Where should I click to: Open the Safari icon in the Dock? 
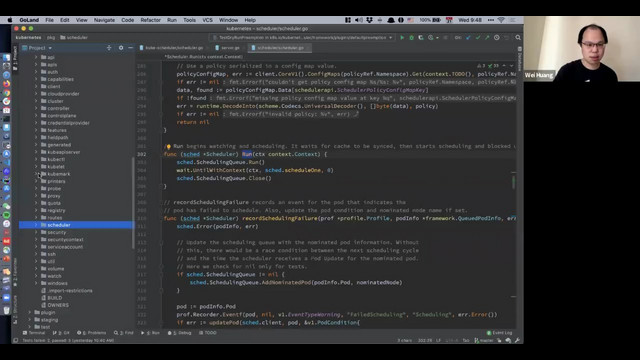pos(7,75)
